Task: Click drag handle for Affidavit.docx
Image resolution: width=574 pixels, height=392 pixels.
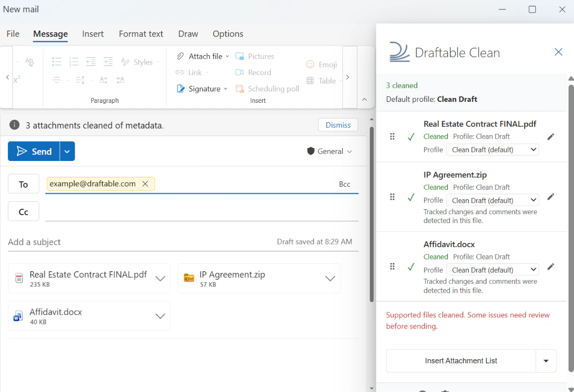Action: pyautogui.click(x=392, y=266)
